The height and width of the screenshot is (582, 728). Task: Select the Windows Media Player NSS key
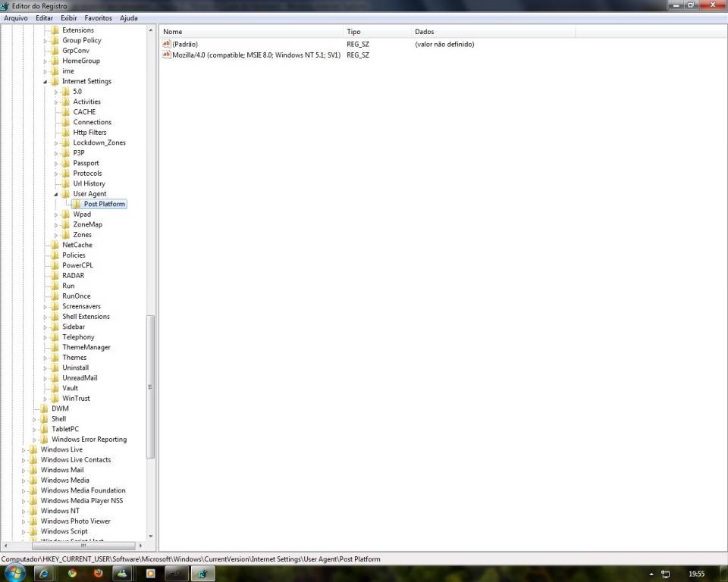click(82, 501)
